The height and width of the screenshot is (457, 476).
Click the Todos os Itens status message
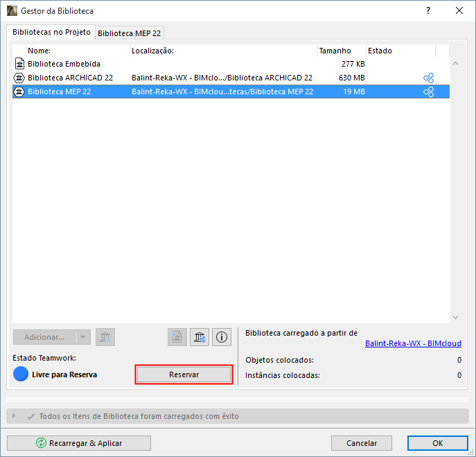(139, 416)
